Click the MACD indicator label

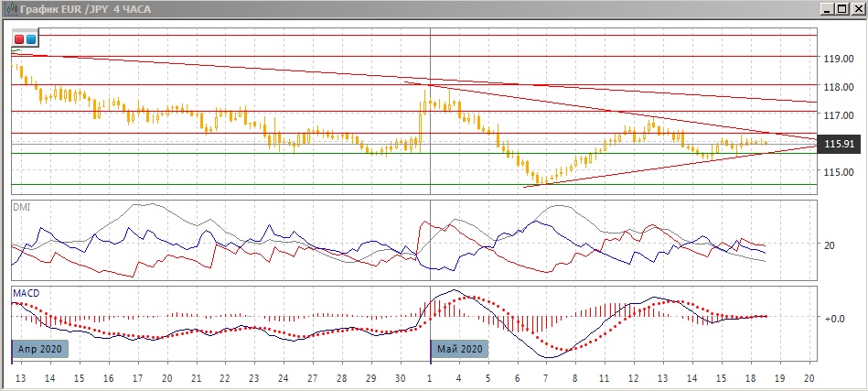[26, 293]
